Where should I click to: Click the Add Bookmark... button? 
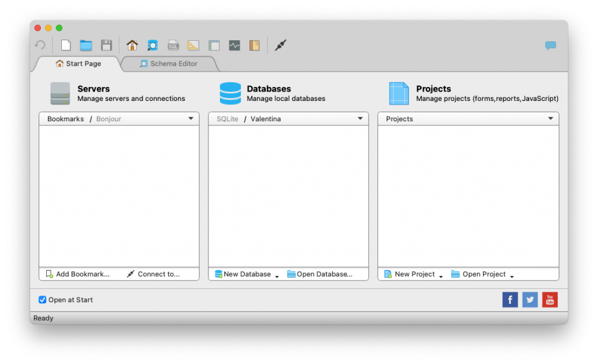pyautogui.click(x=78, y=274)
